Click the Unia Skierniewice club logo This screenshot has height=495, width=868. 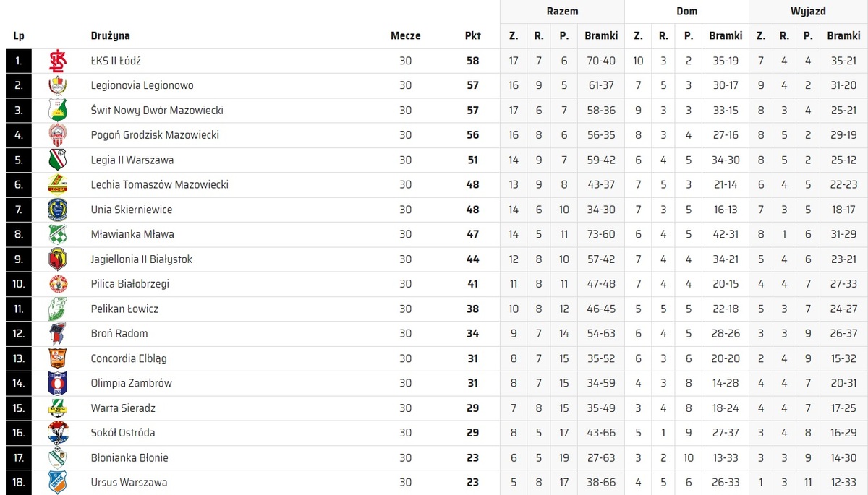pos(58,210)
